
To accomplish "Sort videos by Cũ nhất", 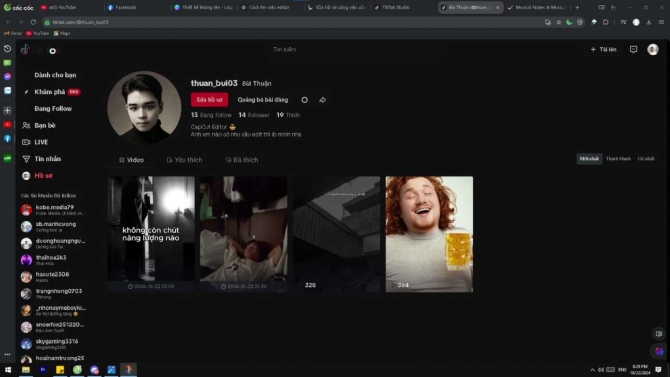I will tap(646, 159).
